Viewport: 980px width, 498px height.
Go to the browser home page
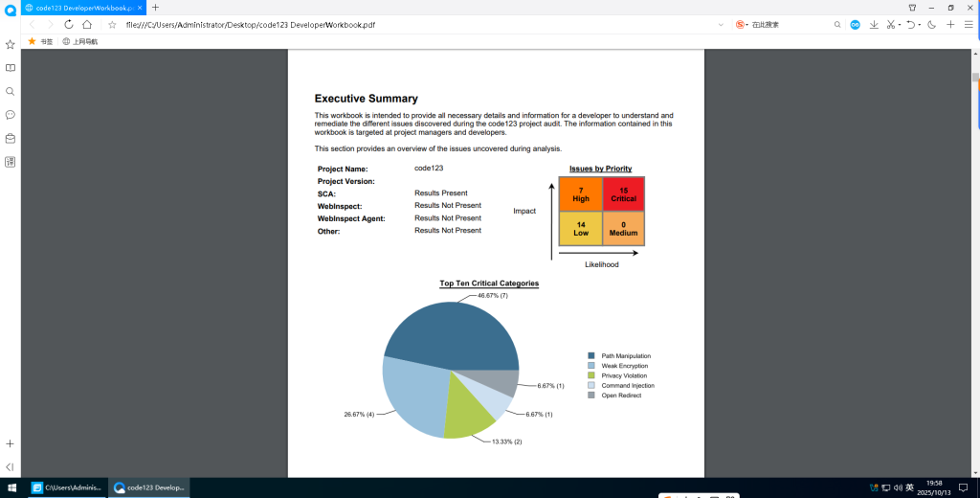click(x=87, y=25)
